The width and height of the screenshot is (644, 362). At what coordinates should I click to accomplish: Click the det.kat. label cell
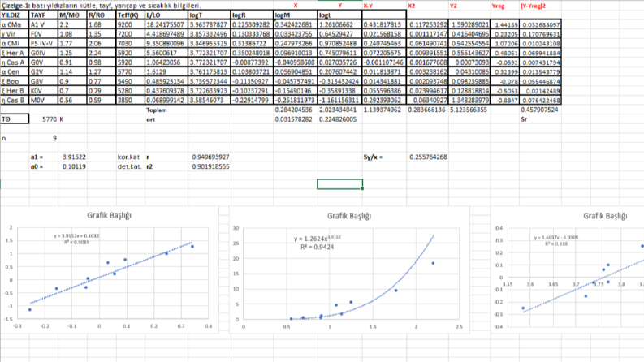click(131, 166)
